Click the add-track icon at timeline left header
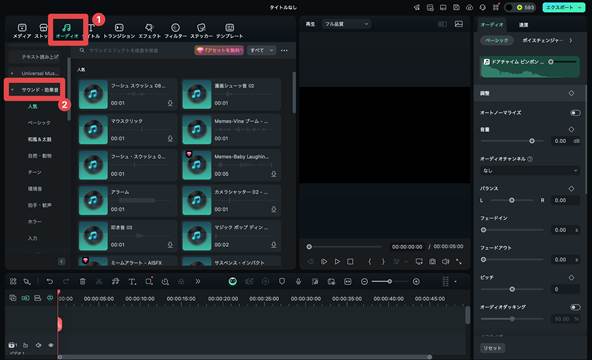 (12, 298)
